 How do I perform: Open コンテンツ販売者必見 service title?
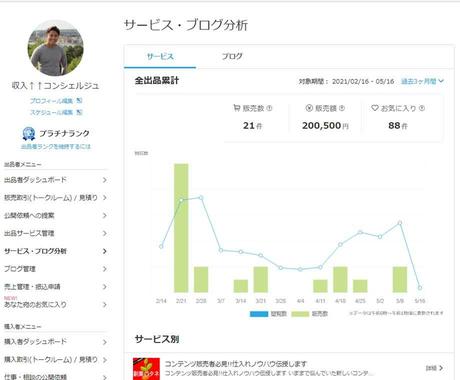[236, 364]
